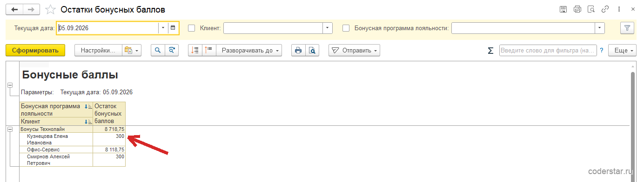Image resolution: width=644 pixels, height=182 pixels.
Task: Click the Бонусные баллы report title
Action: [x=70, y=75]
